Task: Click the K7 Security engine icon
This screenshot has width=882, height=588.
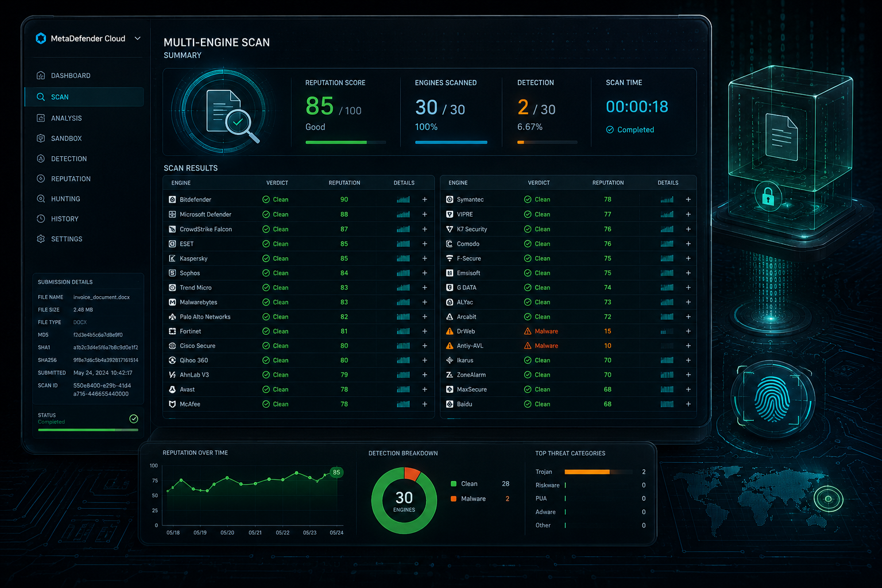Action: [450, 229]
